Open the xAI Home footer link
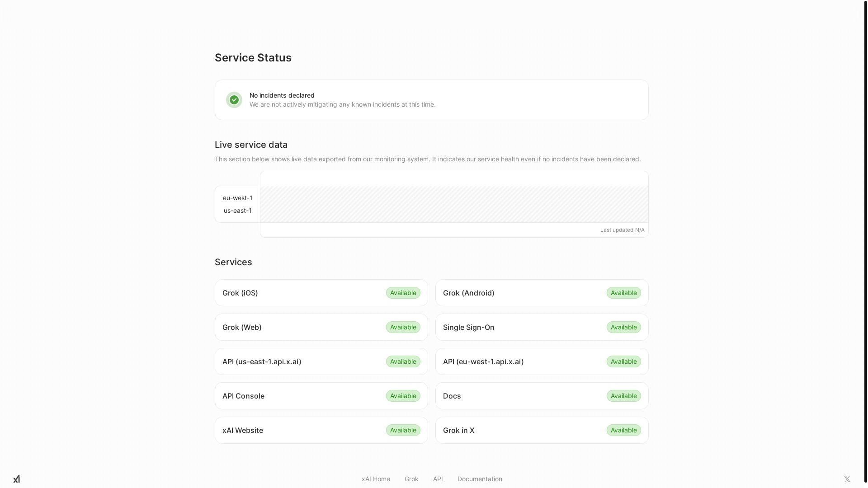 point(376,479)
